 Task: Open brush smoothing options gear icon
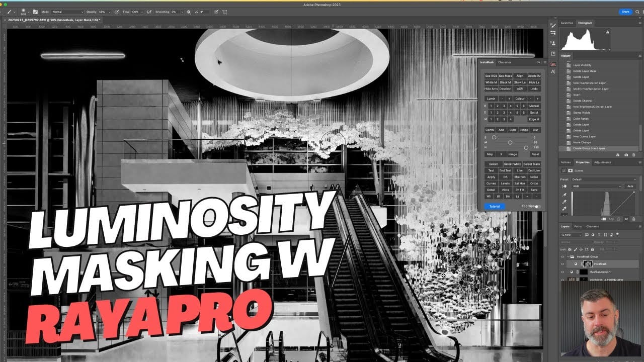(189, 12)
